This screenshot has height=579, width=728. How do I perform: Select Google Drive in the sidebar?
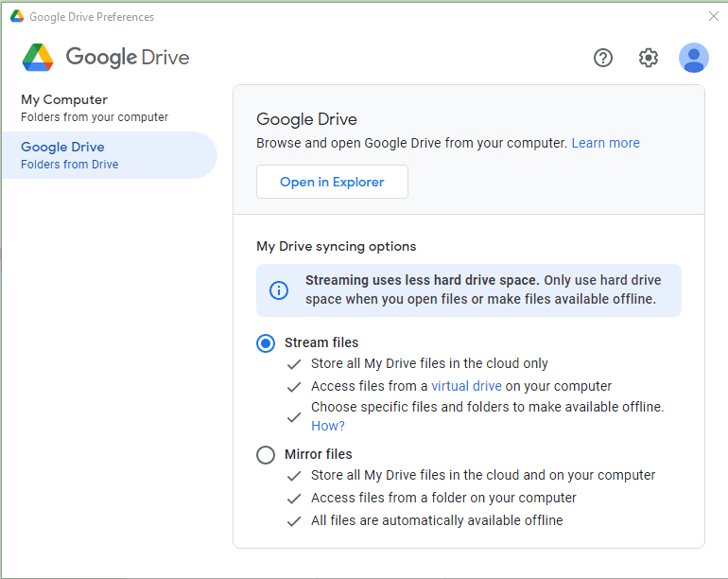[62, 148]
